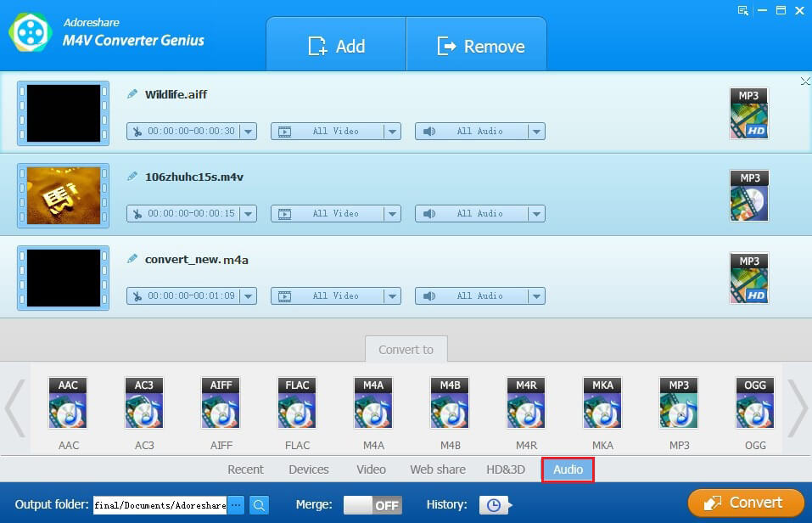This screenshot has width=812, height=523.
Task: Expand the trim time dropdown for Wildlife.aiff
Action: [x=249, y=131]
